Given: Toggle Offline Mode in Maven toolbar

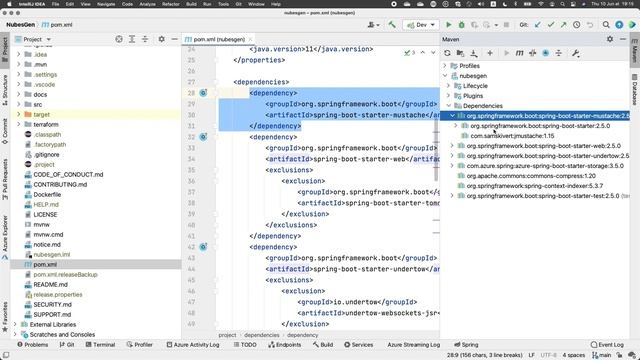Looking at the screenshot, I should pyautogui.click(x=532, y=53).
